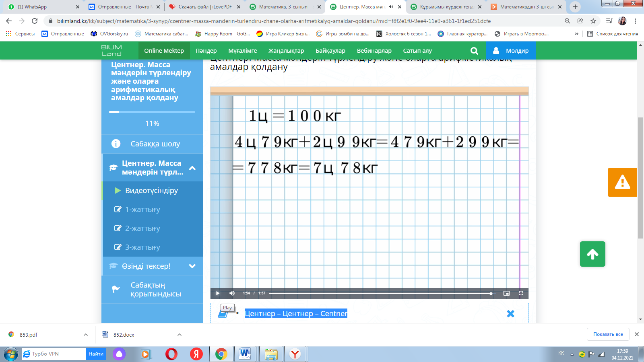Open Сабақтың қорытындысы summary
This screenshot has height=362, width=644.
[152, 290]
